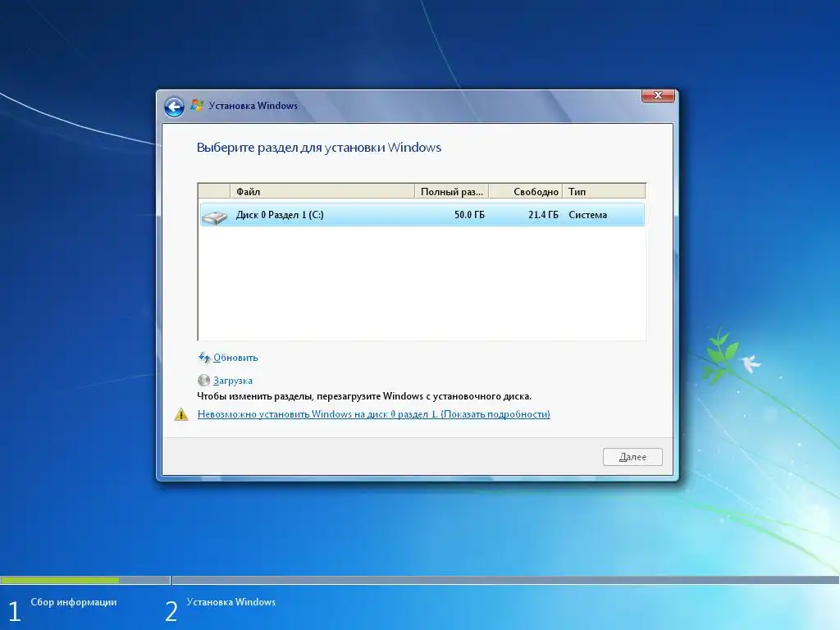The image size is (840, 630).
Task: Click the 50.0 ГБ total size cell
Action: coord(469,215)
